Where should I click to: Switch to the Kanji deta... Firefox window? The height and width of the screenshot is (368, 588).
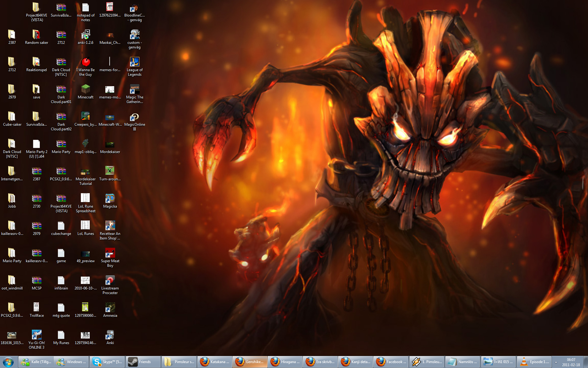click(356, 362)
